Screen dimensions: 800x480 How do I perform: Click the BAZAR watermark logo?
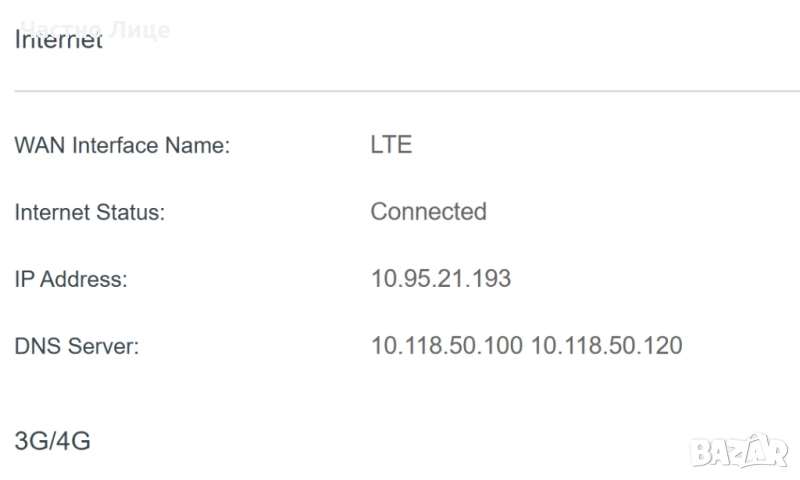[x=739, y=451]
